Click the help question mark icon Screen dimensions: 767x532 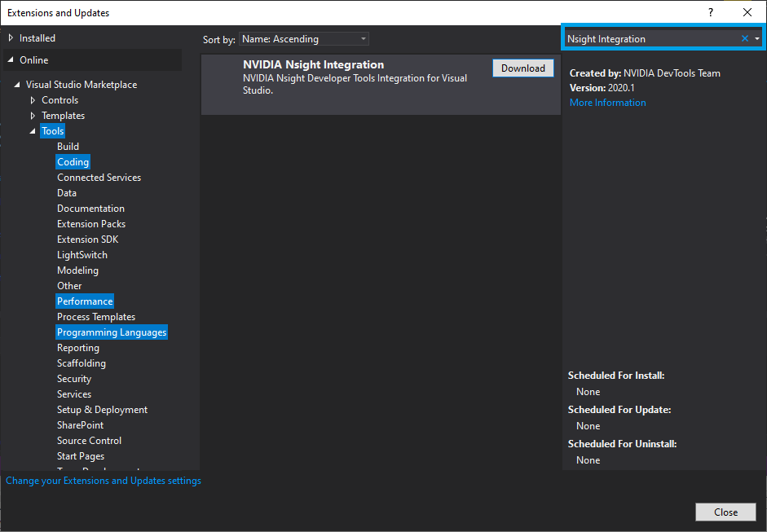711,13
